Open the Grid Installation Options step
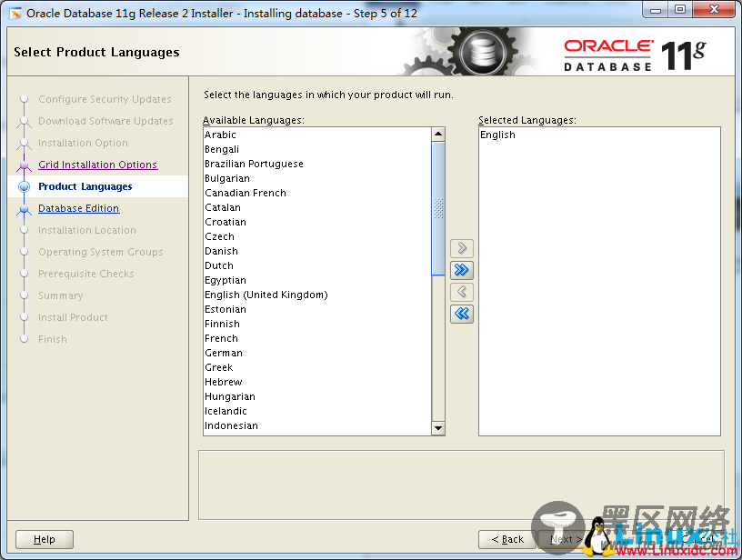This screenshot has width=742, height=560. pos(98,165)
